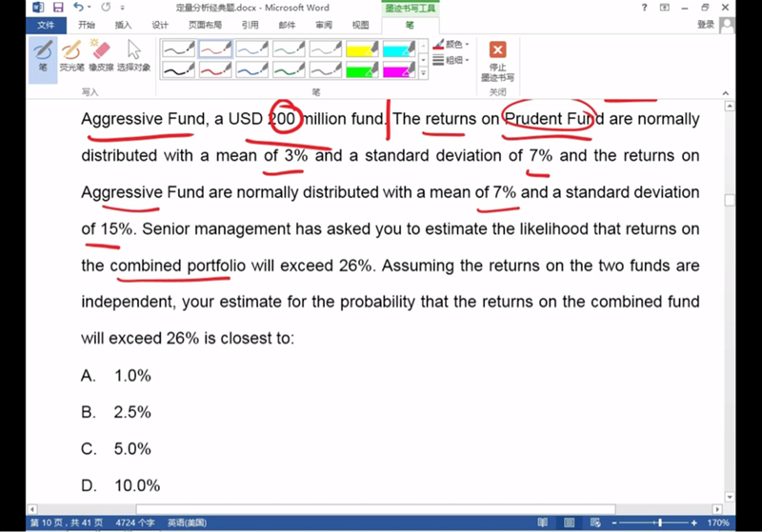Move the pen gallery down one row
The width and height of the screenshot is (762, 532).
pos(423,59)
